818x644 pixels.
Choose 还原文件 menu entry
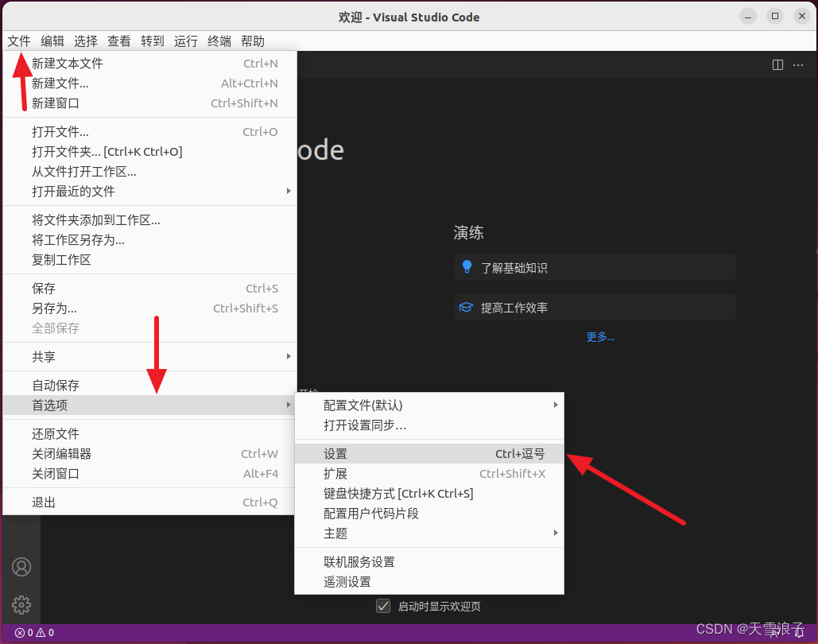click(149, 433)
